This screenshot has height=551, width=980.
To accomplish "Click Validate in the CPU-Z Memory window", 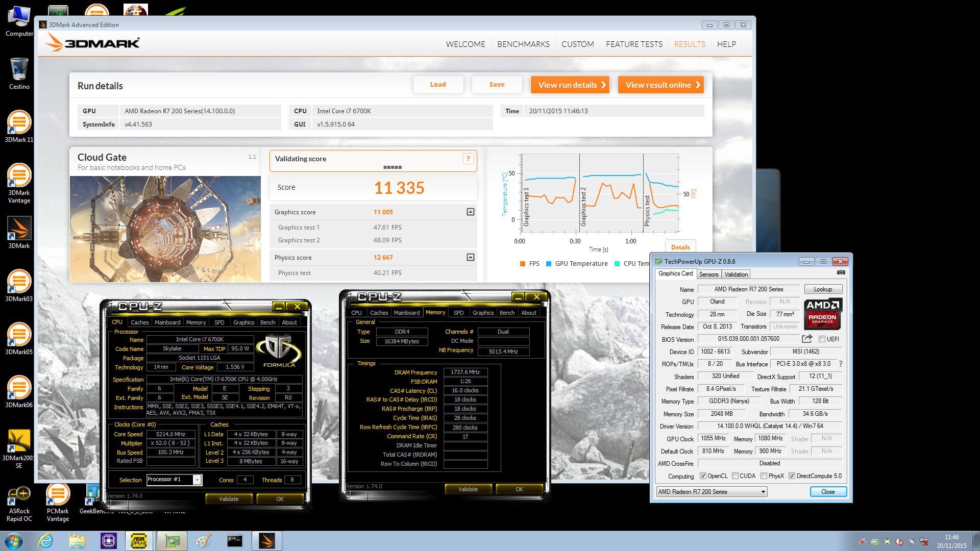I will [x=468, y=489].
